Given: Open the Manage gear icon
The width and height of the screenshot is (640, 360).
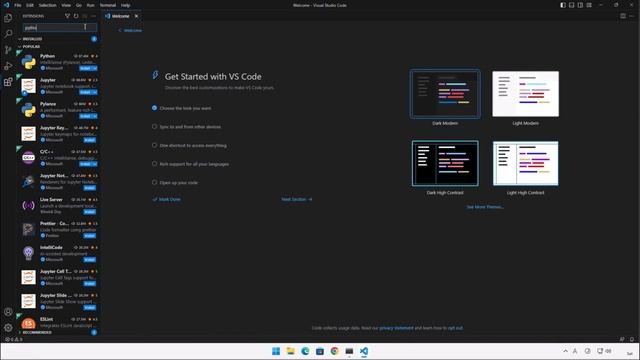Looking at the screenshot, I should [x=8, y=327].
